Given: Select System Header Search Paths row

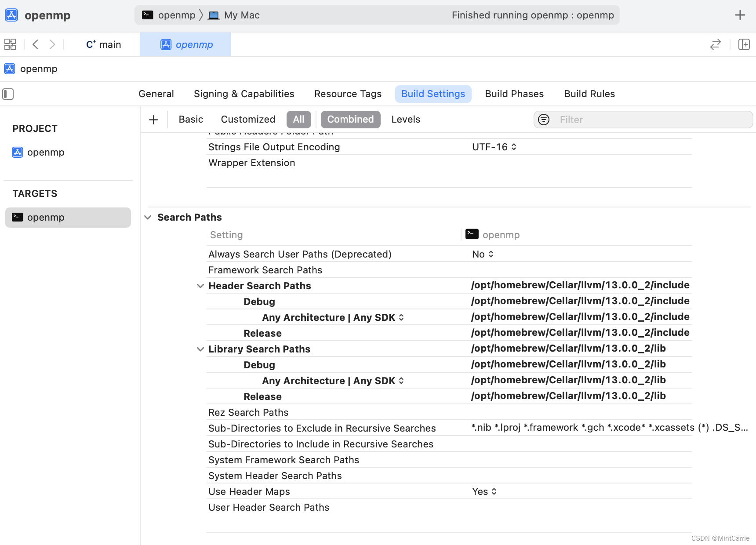Looking at the screenshot, I should 449,476.
